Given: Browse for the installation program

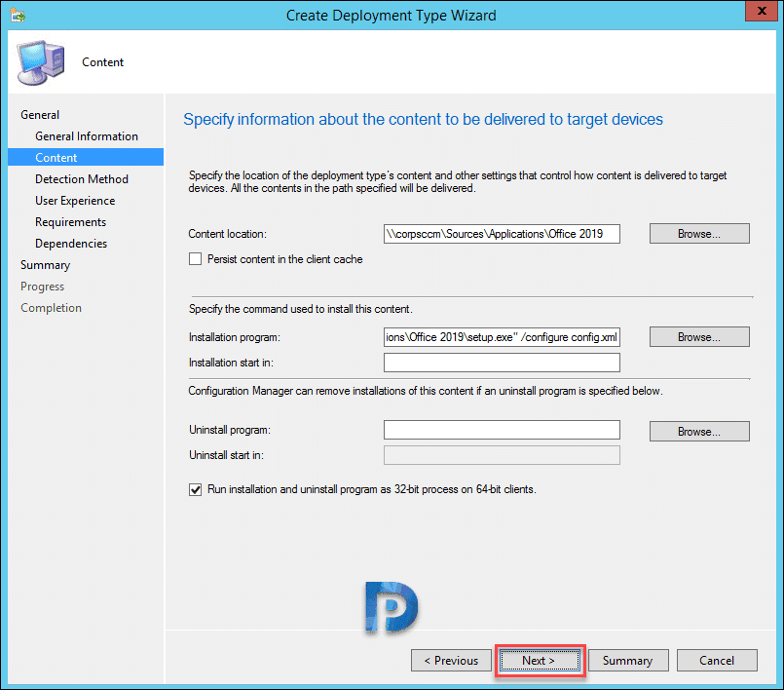Looking at the screenshot, I should pos(699,337).
